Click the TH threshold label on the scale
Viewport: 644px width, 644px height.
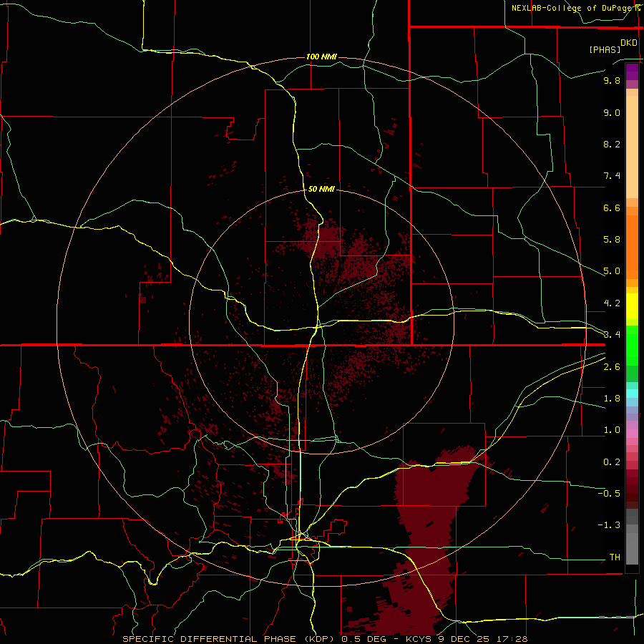[615, 557]
